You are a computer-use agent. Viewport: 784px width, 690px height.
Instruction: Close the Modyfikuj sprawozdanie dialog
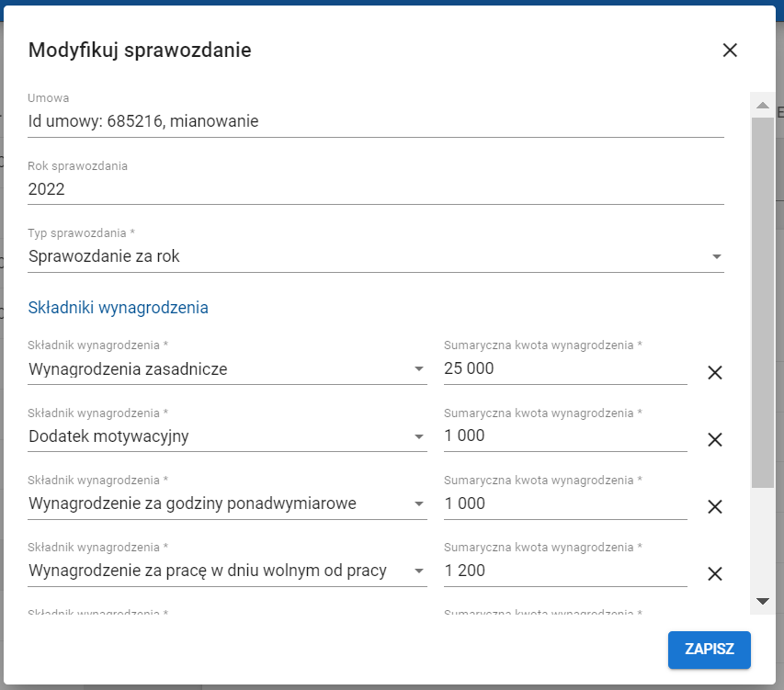point(730,51)
